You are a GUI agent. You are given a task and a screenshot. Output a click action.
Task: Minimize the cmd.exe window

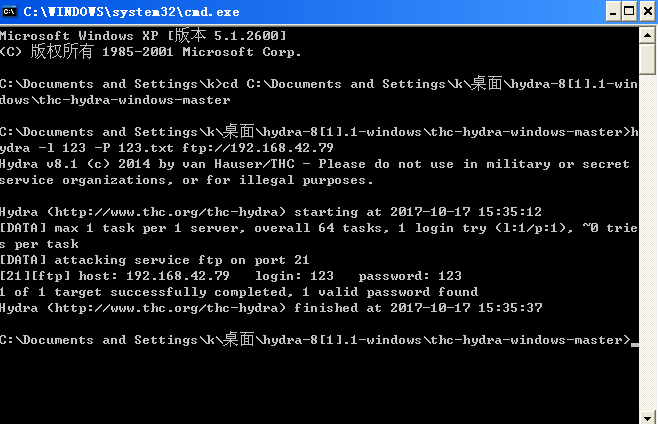pos(607,11)
